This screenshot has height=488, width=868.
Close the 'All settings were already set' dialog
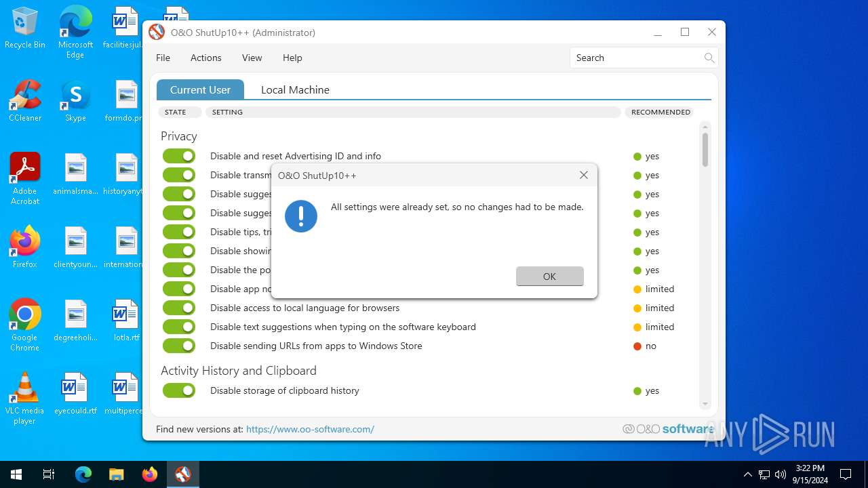[x=583, y=175]
